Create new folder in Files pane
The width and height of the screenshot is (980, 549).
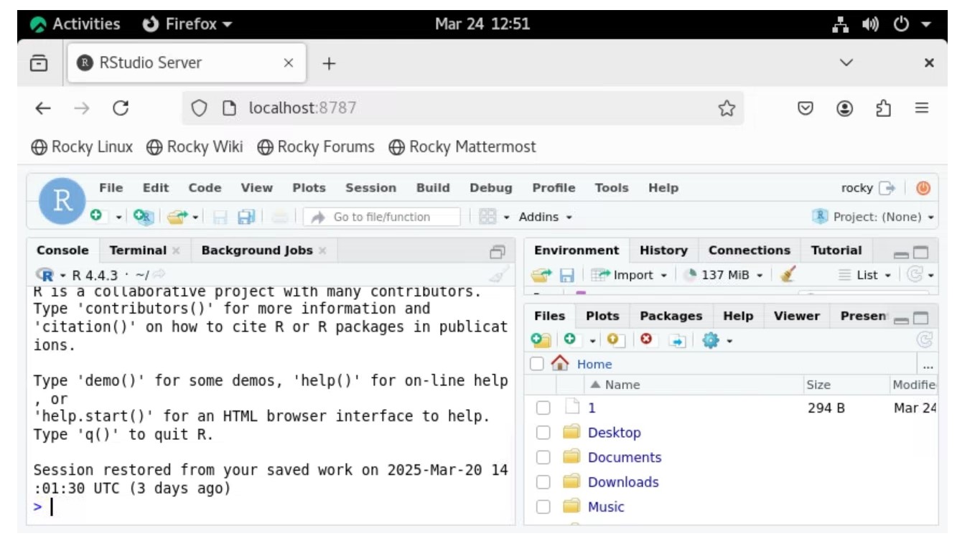click(x=541, y=340)
